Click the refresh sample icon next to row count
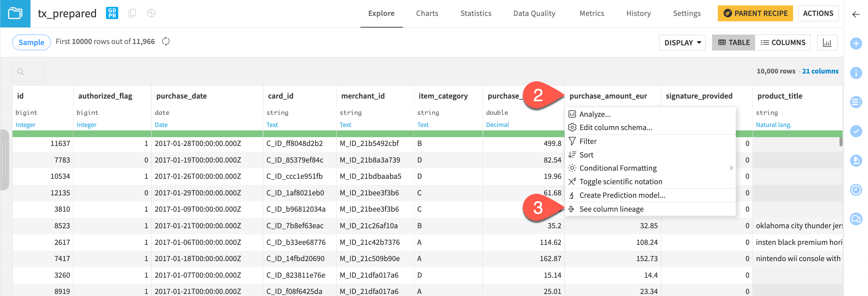 click(166, 42)
